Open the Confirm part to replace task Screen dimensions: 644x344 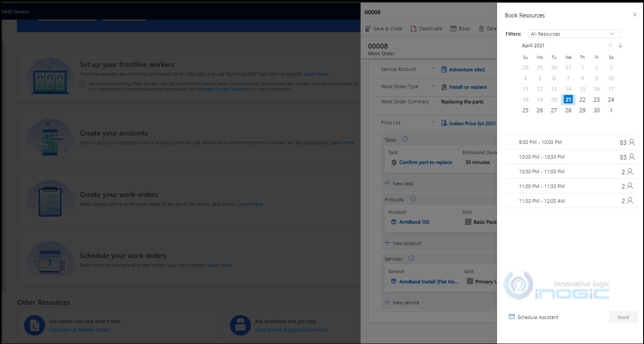[x=426, y=163]
